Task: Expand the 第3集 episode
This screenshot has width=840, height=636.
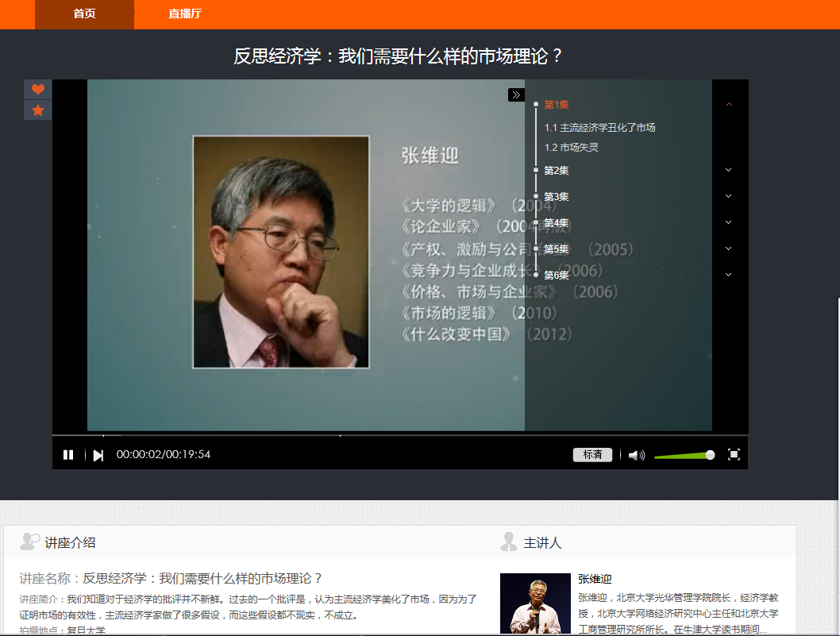Action: pyautogui.click(x=729, y=196)
